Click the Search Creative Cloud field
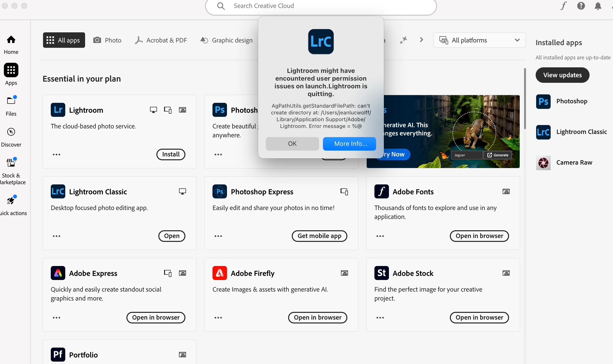Viewport: 613px width, 364px height. pos(319,6)
